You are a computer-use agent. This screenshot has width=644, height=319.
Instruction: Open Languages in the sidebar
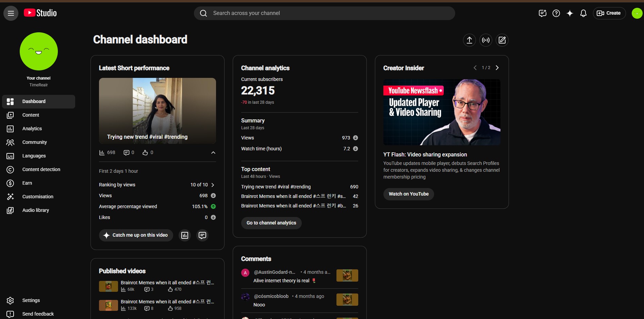38,156
